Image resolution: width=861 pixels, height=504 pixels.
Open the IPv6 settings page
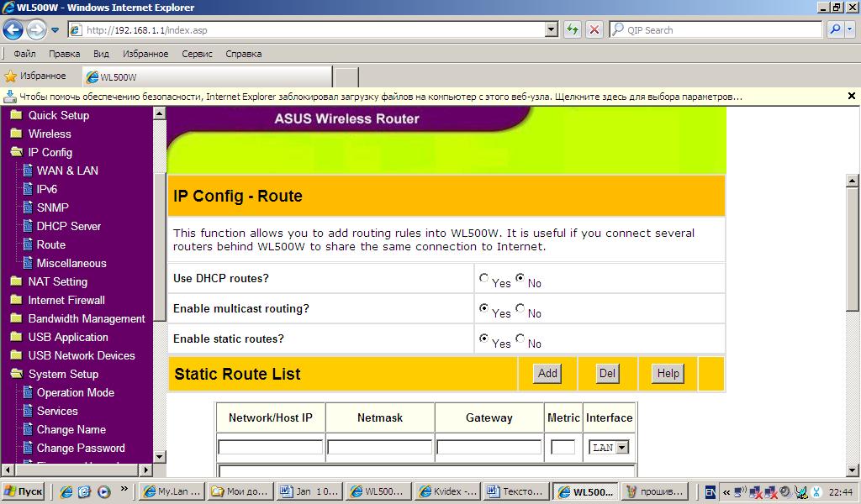click(x=40, y=189)
